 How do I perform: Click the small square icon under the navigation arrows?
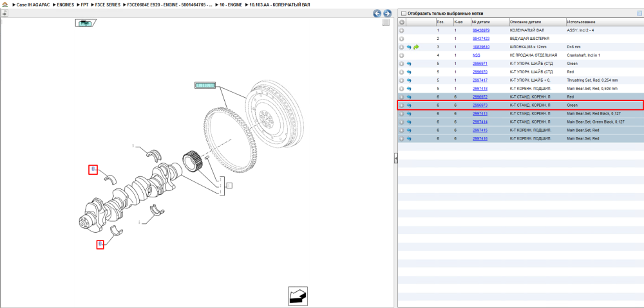[386, 23]
